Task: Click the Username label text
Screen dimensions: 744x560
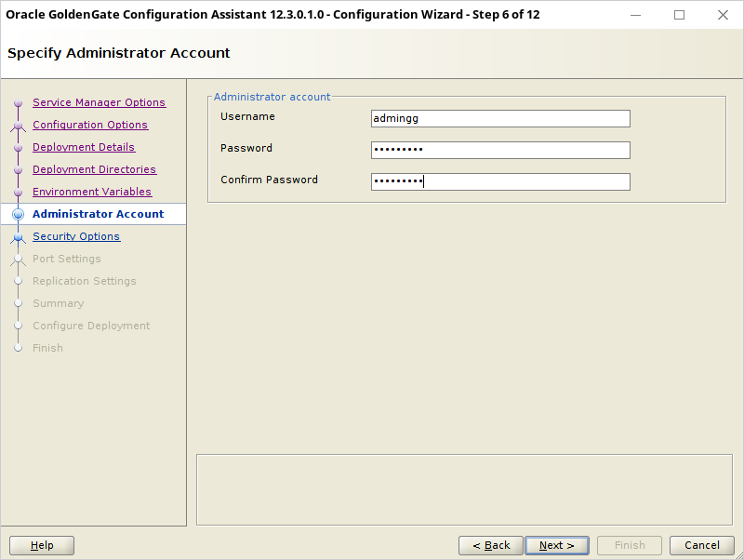Action: click(247, 116)
